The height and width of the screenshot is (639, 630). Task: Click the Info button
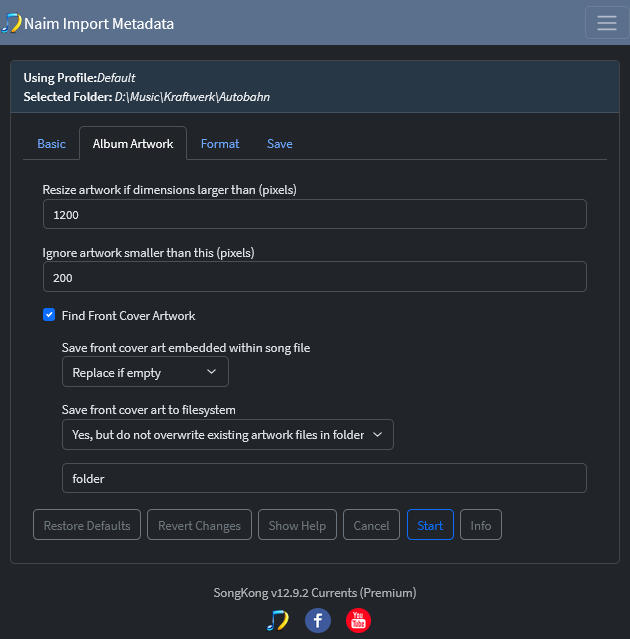[x=481, y=525]
